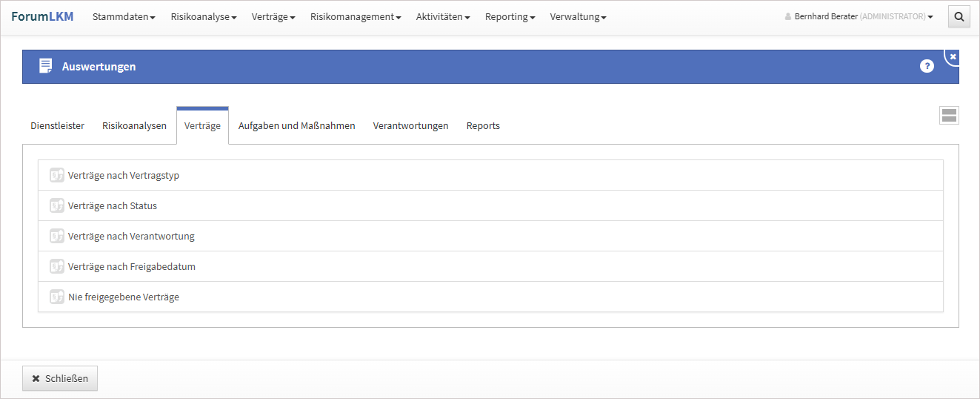
Task: Toggle the layout view icon beside tabs
Action: 949,115
